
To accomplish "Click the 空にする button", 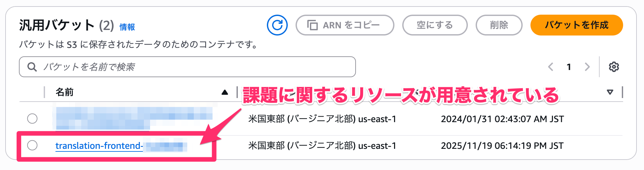I will [435, 25].
